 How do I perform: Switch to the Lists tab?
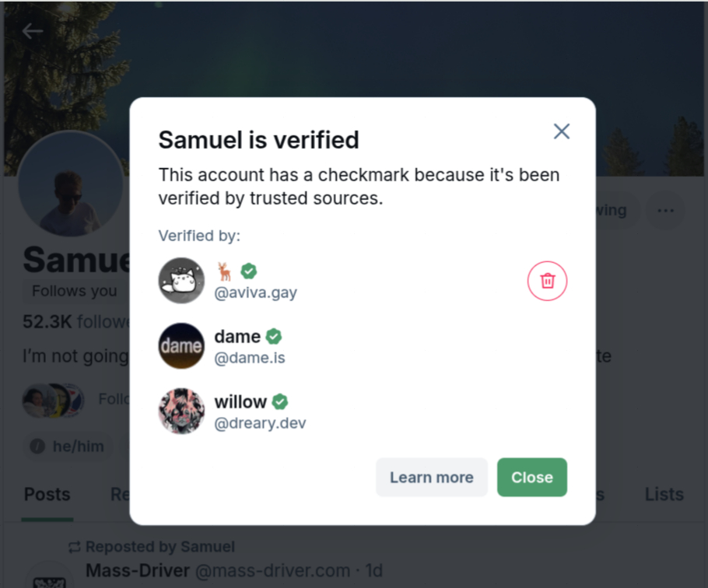click(x=664, y=495)
